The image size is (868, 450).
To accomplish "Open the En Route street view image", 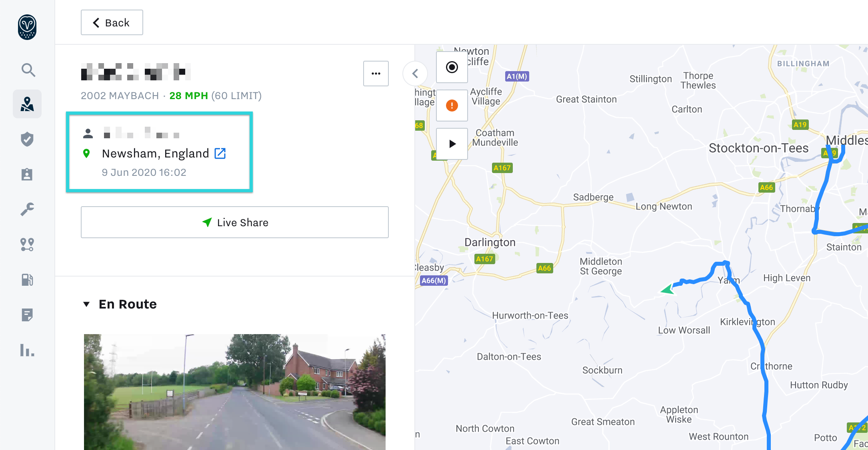I will tap(235, 392).
